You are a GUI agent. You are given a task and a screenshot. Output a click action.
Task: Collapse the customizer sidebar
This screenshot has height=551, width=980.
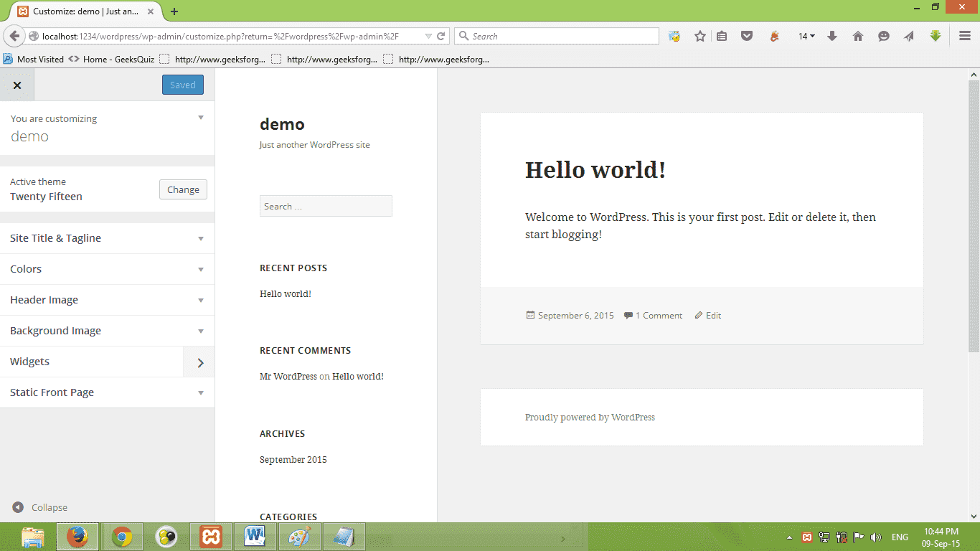point(39,507)
